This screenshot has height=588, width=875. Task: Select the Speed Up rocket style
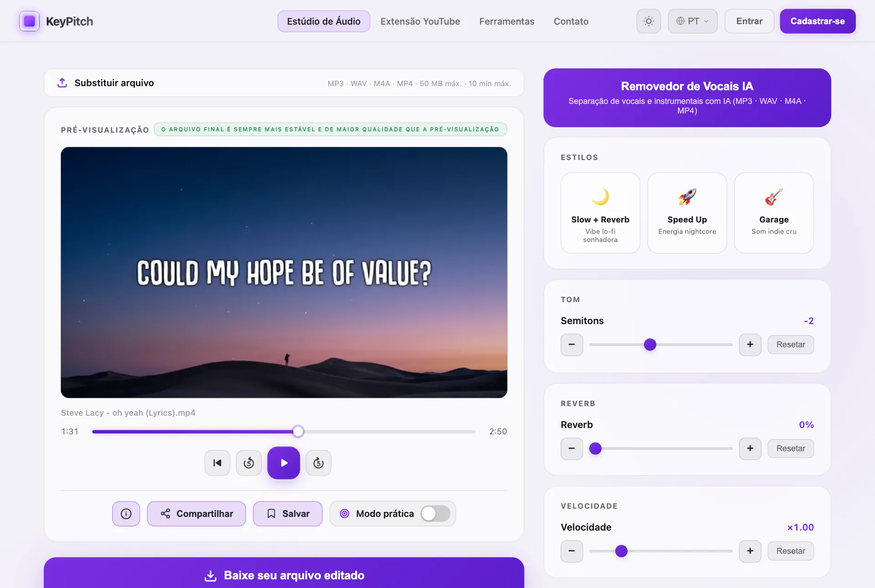click(687, 213)
